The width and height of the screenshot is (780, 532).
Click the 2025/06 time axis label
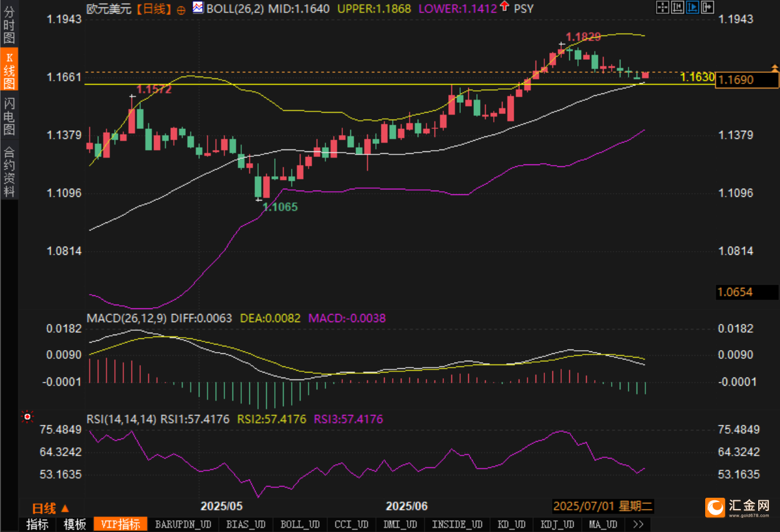click(407, 505)
